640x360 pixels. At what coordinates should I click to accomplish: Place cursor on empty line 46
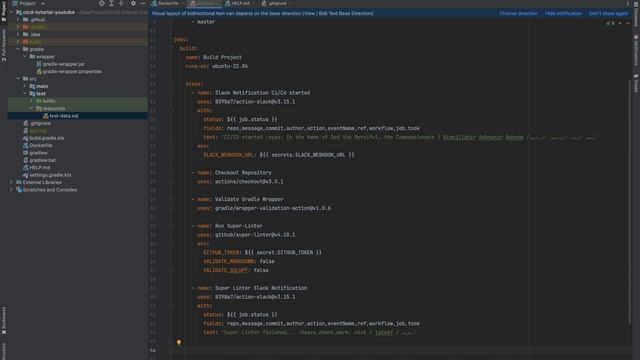[x=392, y=350]
